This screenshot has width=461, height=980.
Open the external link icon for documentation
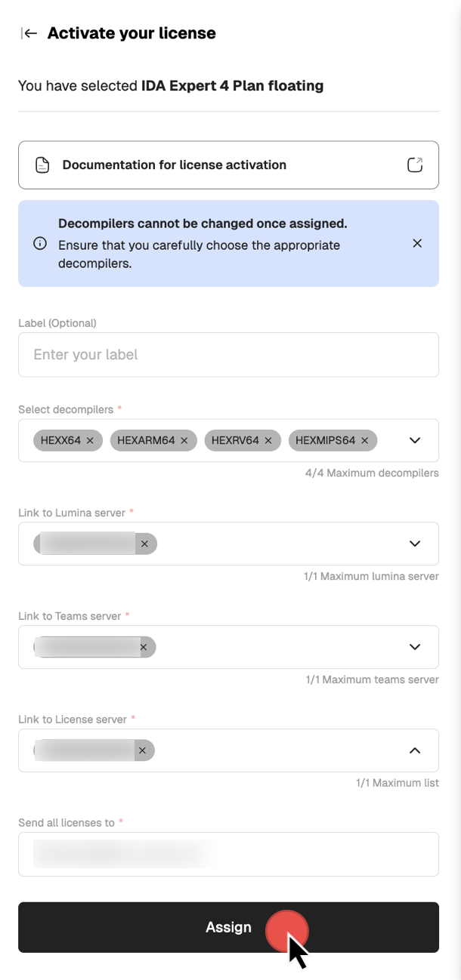pos(414,165)
